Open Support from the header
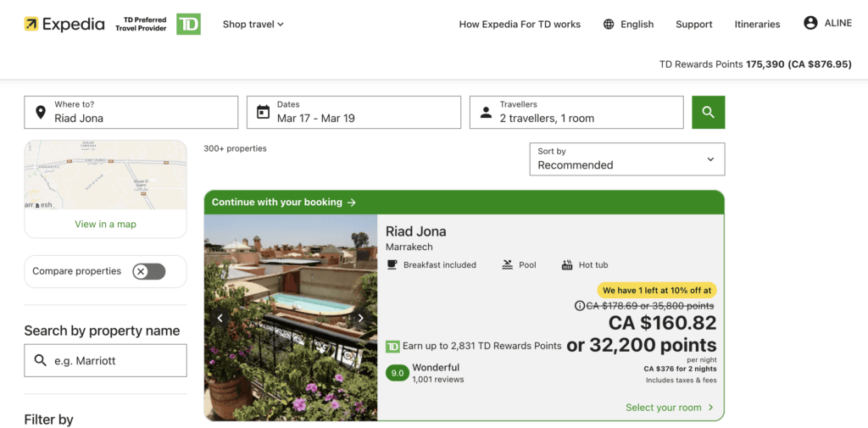868x428 pixels. tap(693, 25)
